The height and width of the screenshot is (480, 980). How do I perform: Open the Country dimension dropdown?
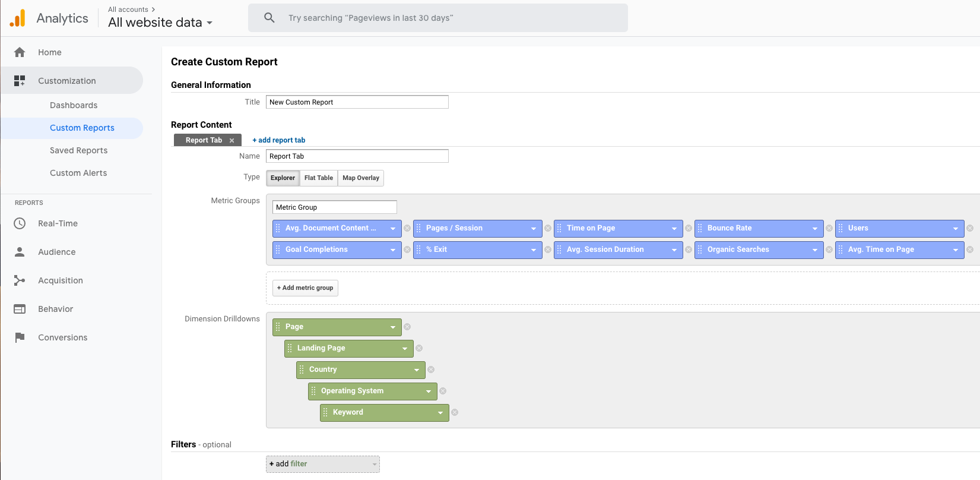416,370
